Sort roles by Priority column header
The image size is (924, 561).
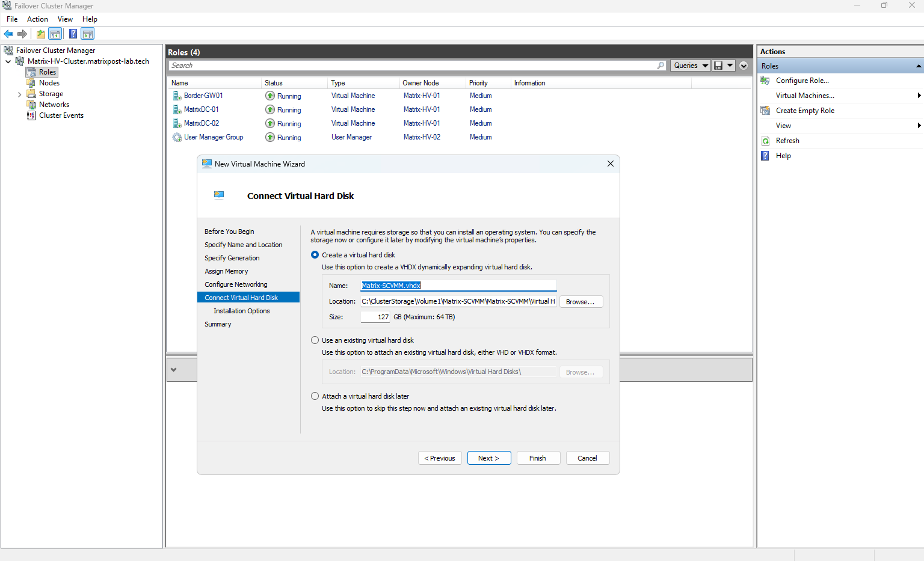pyautogui.click(x=488, y=83)
